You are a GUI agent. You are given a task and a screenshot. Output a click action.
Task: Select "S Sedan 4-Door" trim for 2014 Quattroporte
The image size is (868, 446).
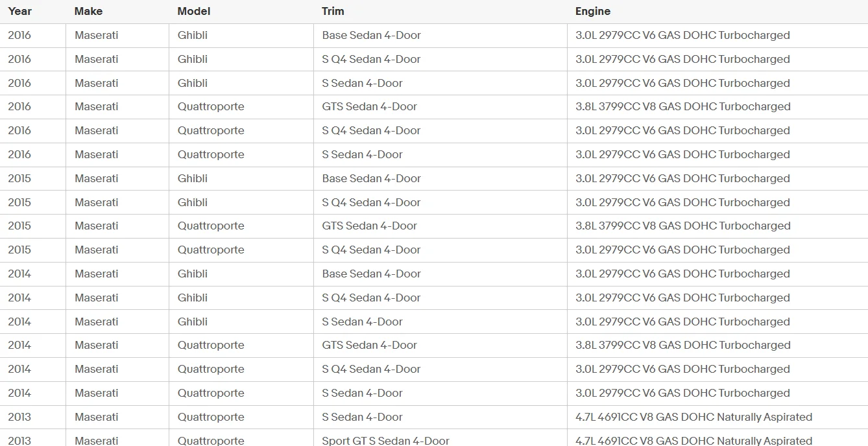click(363, 393)
